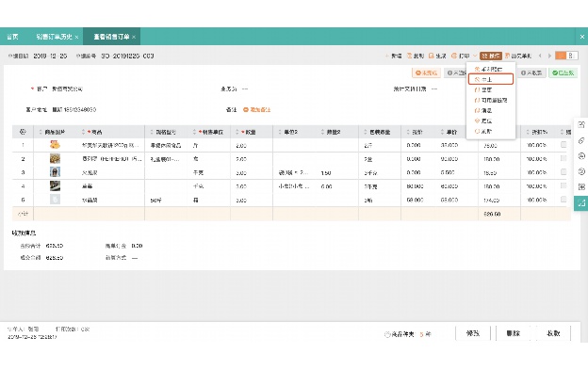Toggle the highlighted 操作 operations menu button
This screenshot has width=588, height=370.
click(x=491, y=56)
